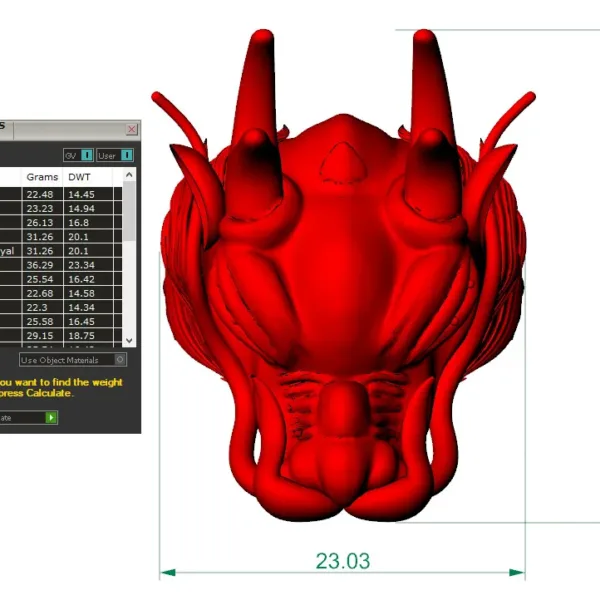Click the green Calculate play button
The image size is (600, 600).
coord(51,417)
